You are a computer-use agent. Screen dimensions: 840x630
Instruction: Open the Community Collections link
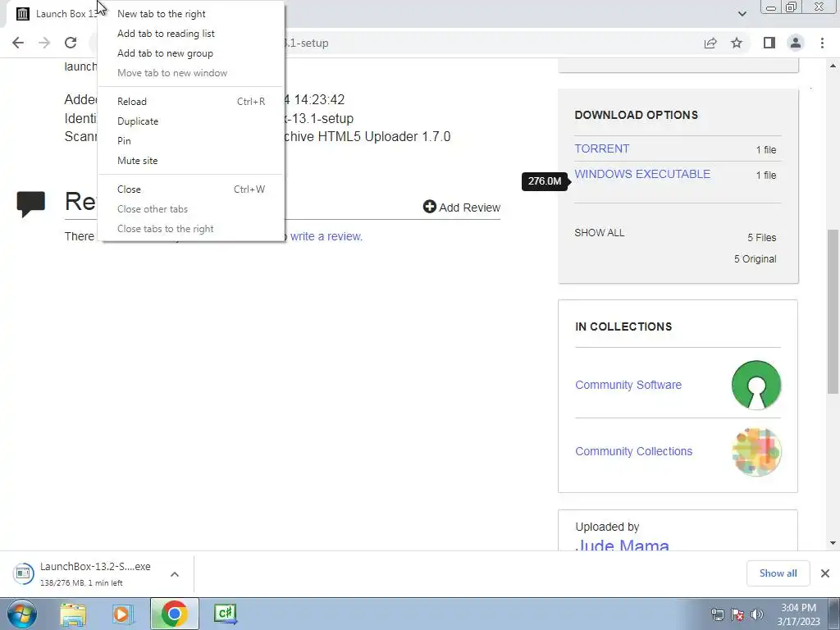coord(634,451)
